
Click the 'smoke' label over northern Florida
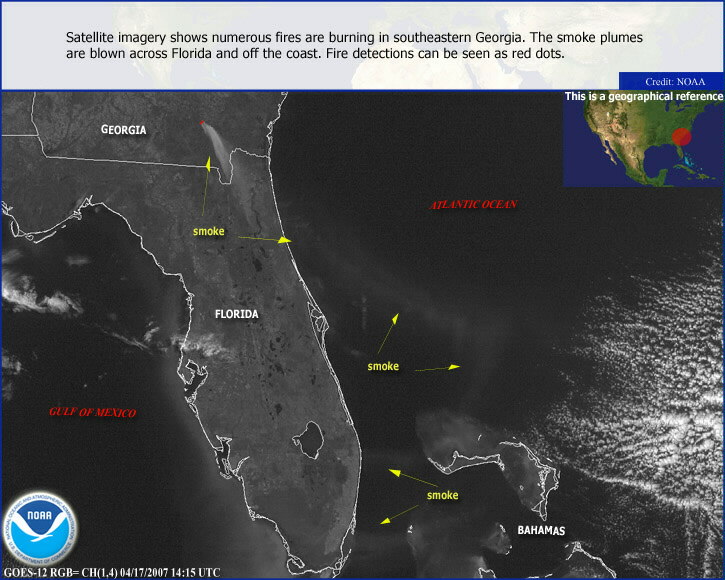pos(209,231)
